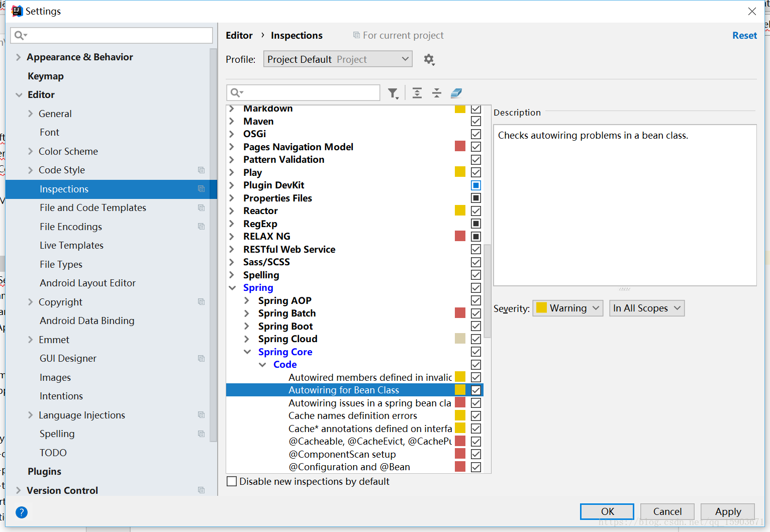Focus the settings search field
770x532 pixels.
112,35
